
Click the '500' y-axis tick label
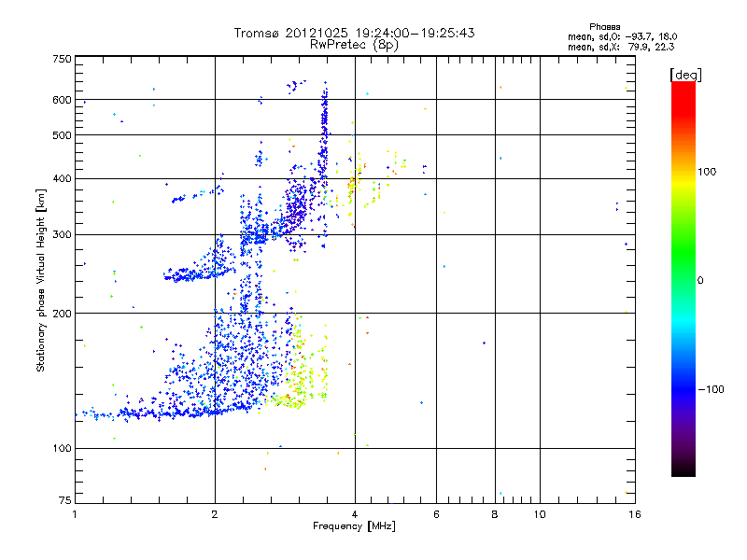(63, 135)
